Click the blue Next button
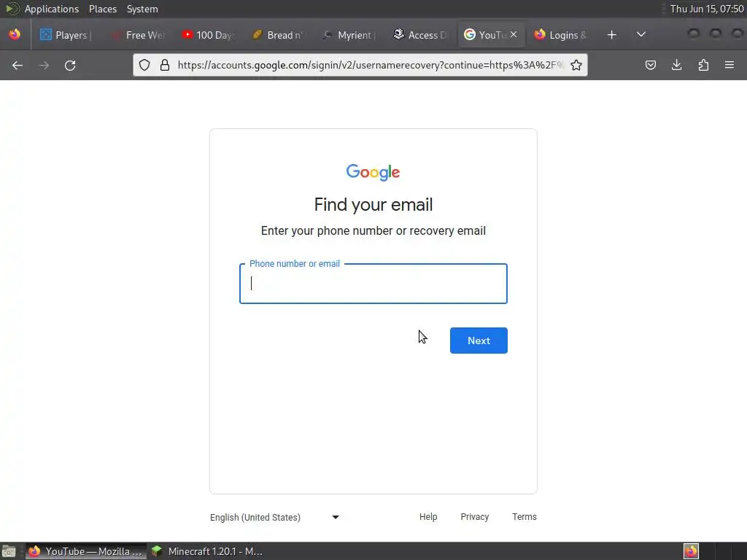 479,341
